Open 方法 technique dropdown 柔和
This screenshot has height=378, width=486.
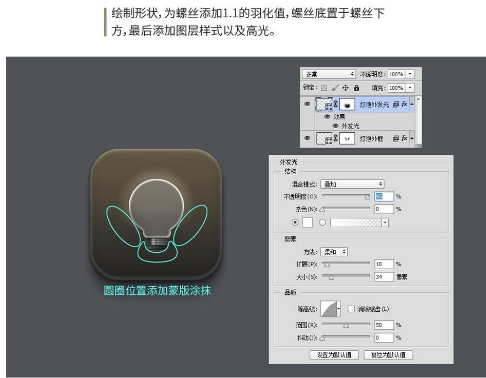[x=334, y=252]
